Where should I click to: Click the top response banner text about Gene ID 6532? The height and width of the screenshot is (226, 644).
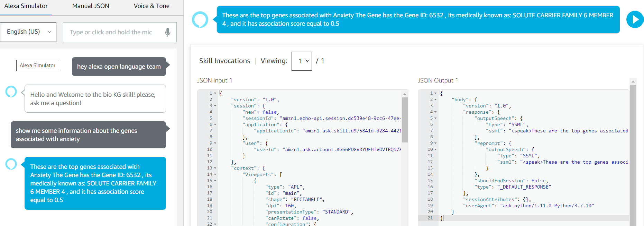point(418,19)
